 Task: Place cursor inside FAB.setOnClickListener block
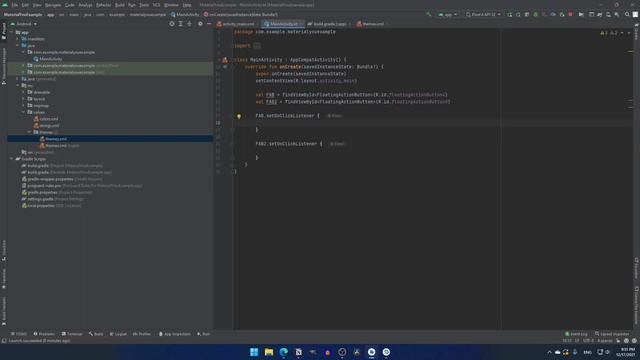(x=367, y=123)
